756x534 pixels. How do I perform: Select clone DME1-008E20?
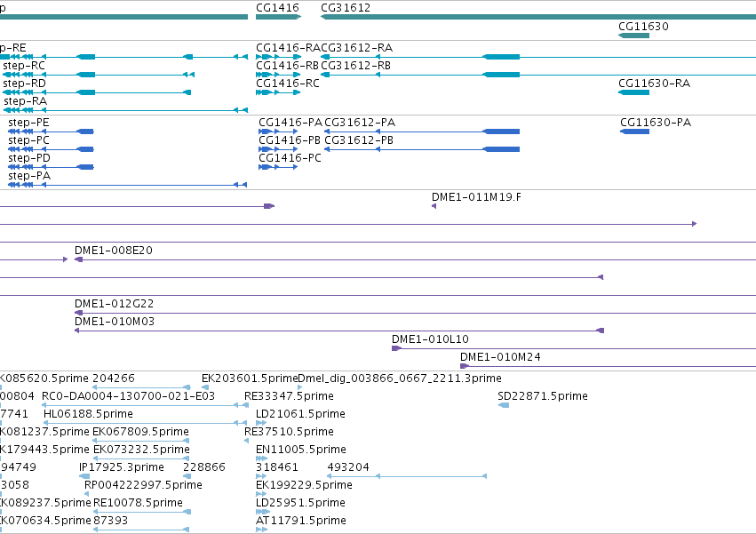click(114, 251)
